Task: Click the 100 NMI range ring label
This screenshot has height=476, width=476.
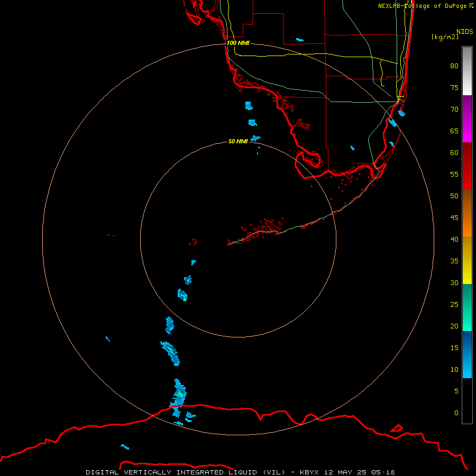Action: [x=239, y=43]
